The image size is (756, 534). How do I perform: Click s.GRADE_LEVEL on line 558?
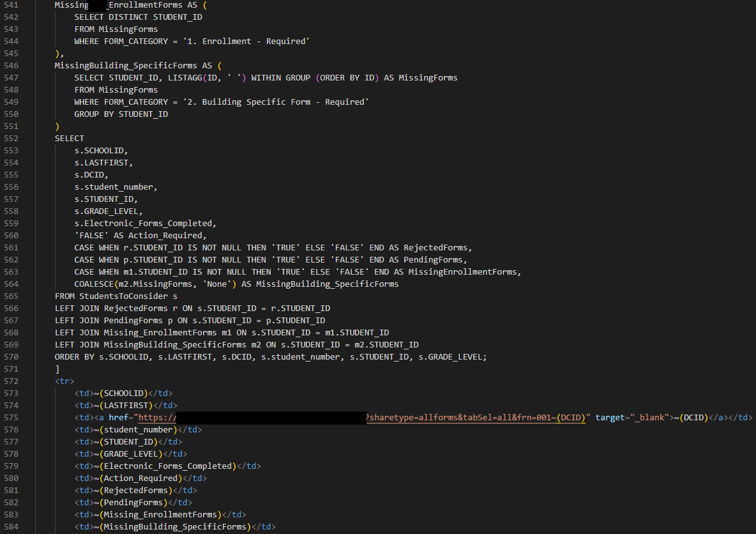point(108,211)
